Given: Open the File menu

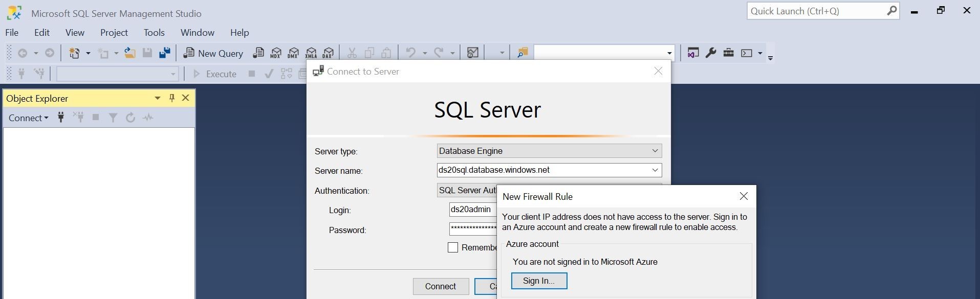Looking at the screenshot, I should coord(12,32).
